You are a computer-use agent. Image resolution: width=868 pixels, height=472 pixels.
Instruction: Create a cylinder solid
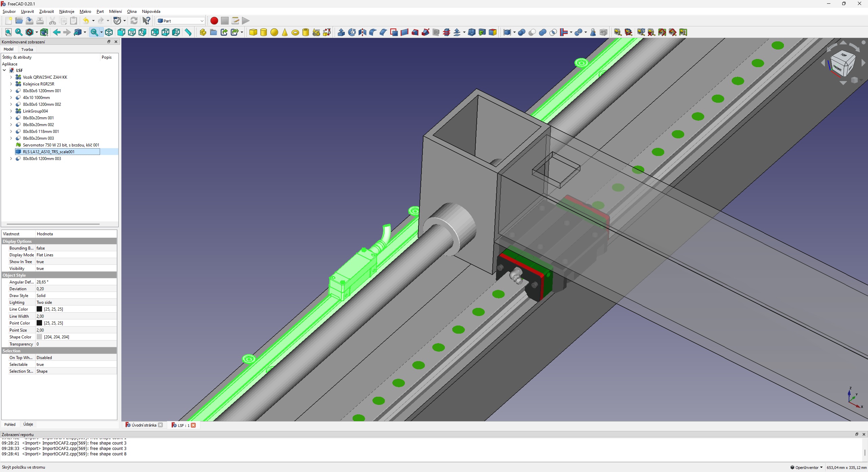coord(263,32)
